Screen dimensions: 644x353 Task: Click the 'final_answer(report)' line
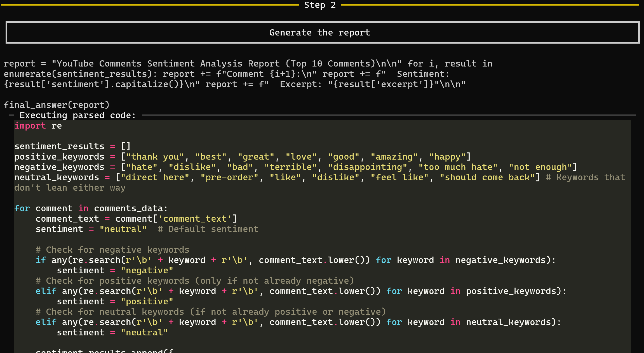pos(56,105)
